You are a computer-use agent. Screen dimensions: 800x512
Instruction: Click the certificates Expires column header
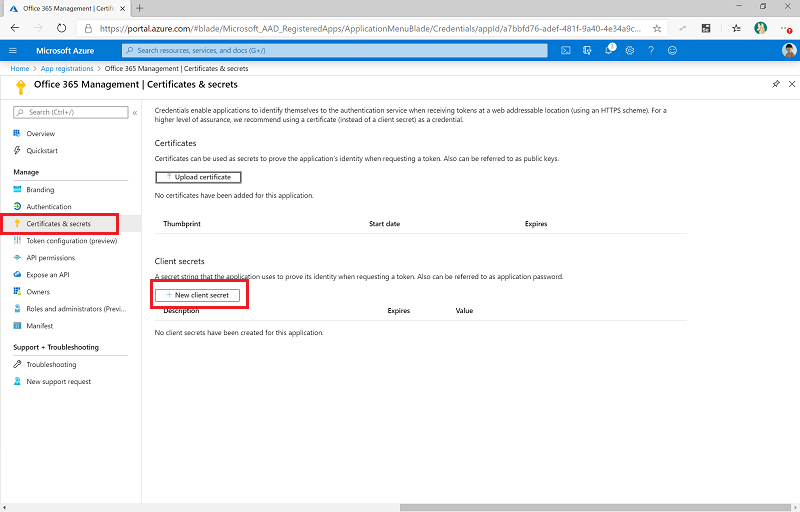point(536,224)
